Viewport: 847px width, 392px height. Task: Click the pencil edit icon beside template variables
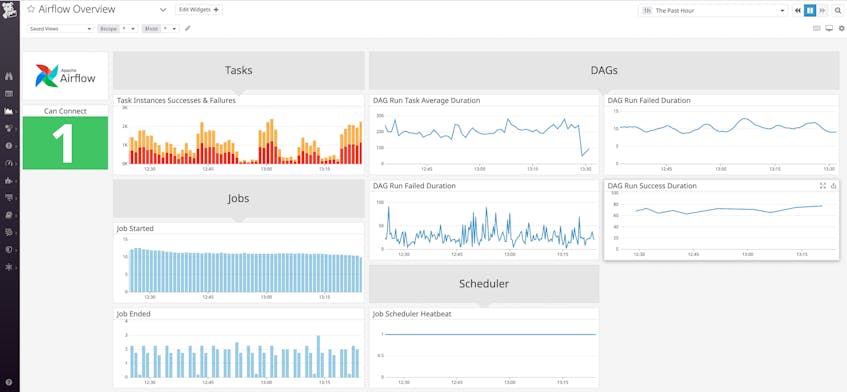pos(187,29)
